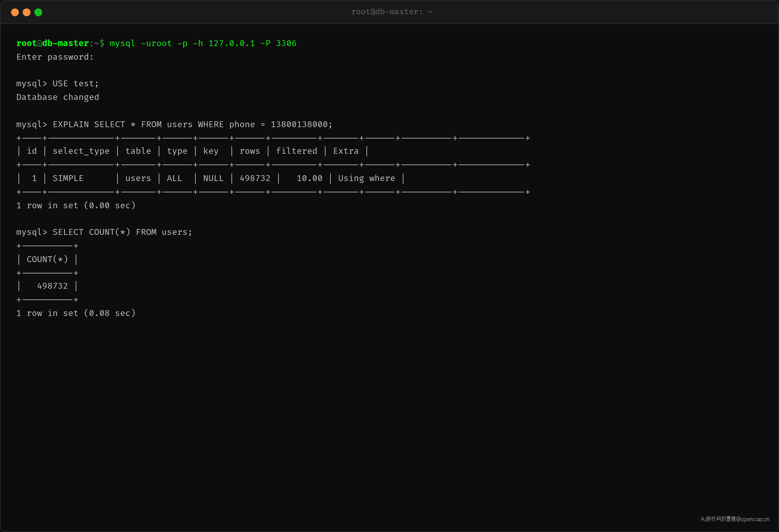Click the Enter password prompt line
The width and height of the screenshot is (779, 532).
tap(55, 57)
